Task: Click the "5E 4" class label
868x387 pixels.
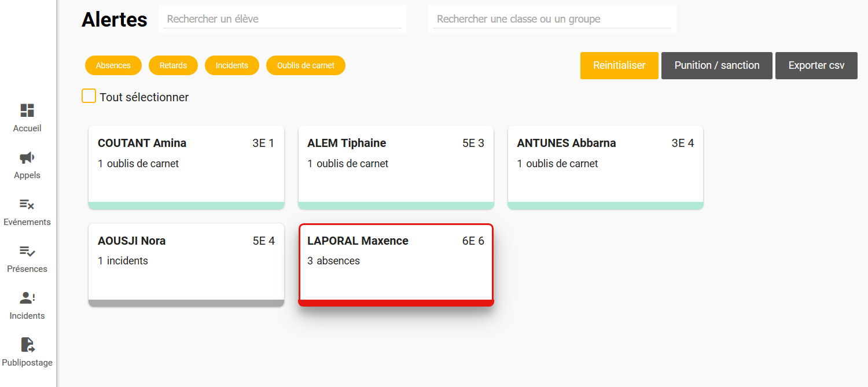Action: (x=264, y=241)
